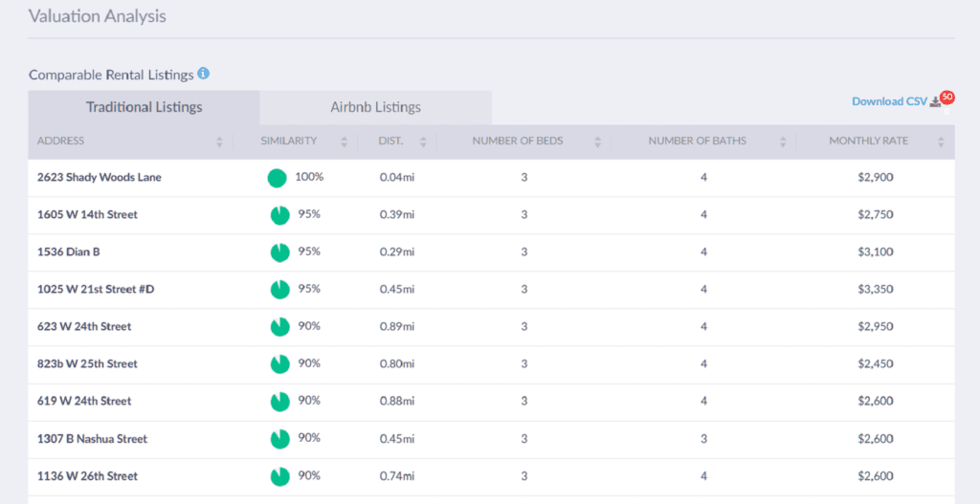Click similarity pie icon for 1307 B Nashua Street
The width and height of the screenshot is (980, 504).
coord(279,439)
